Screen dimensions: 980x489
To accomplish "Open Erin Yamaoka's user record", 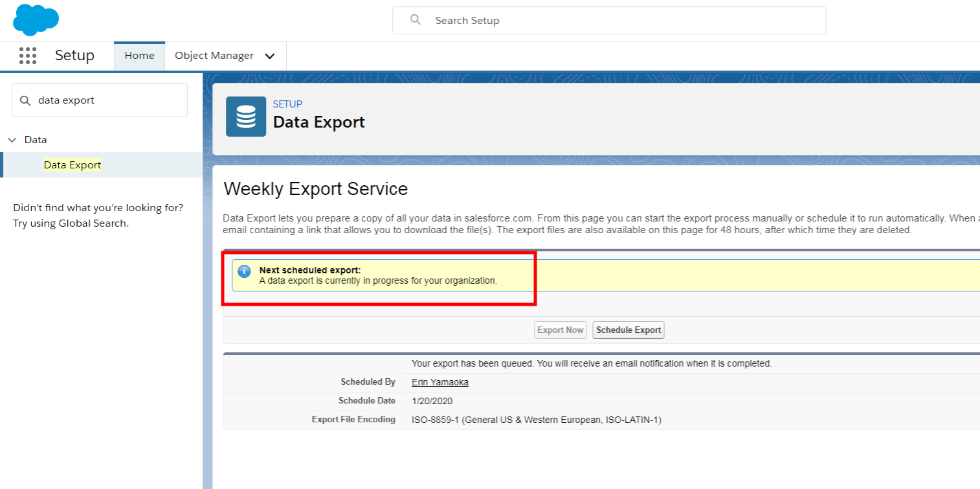I will (440, 381).
